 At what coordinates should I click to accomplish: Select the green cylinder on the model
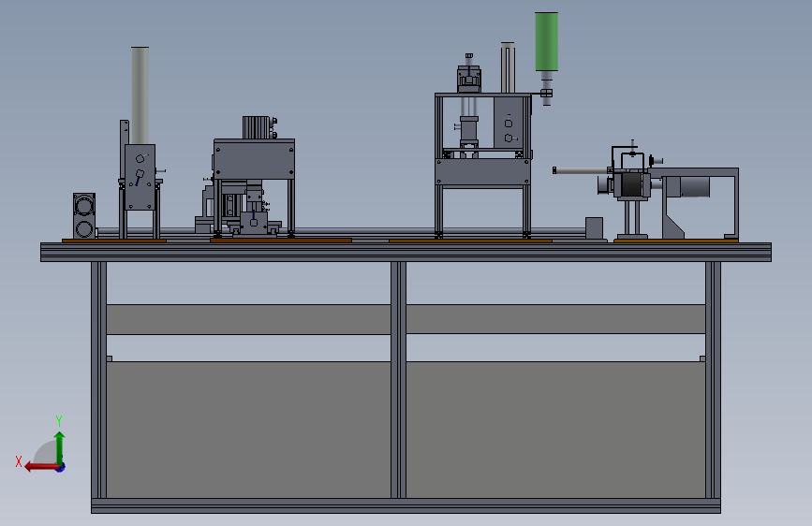pyautogui.click(x=546, y=41)
